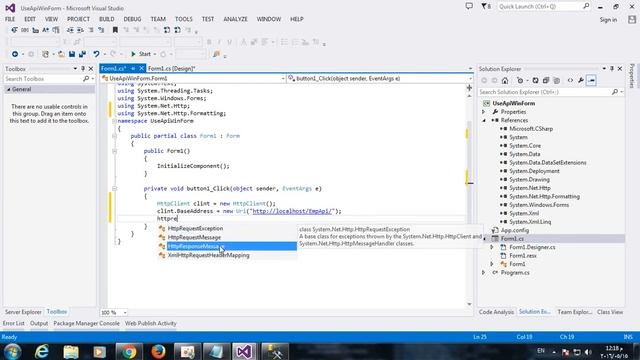Expand the Form1 class node
The width and height of the screenshot is (640, 360).
(x=492, y=264)
